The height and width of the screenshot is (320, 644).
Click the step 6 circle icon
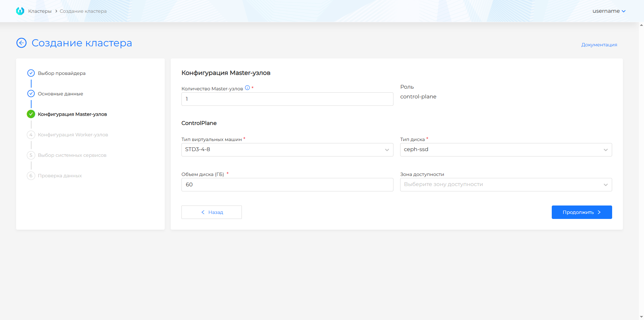[31, 176]
